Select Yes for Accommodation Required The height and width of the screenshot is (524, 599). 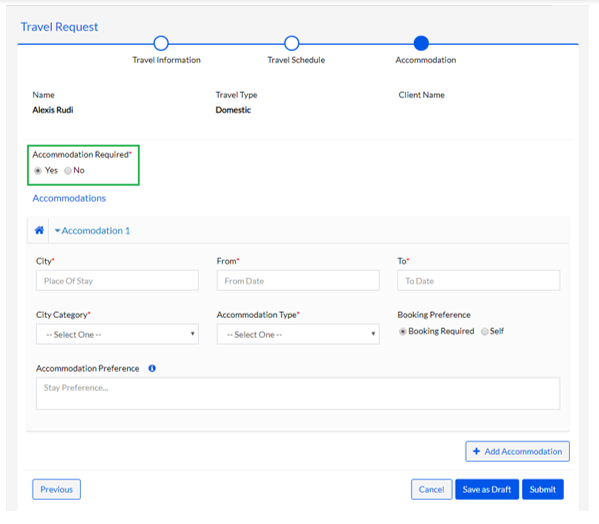point(38,171)
